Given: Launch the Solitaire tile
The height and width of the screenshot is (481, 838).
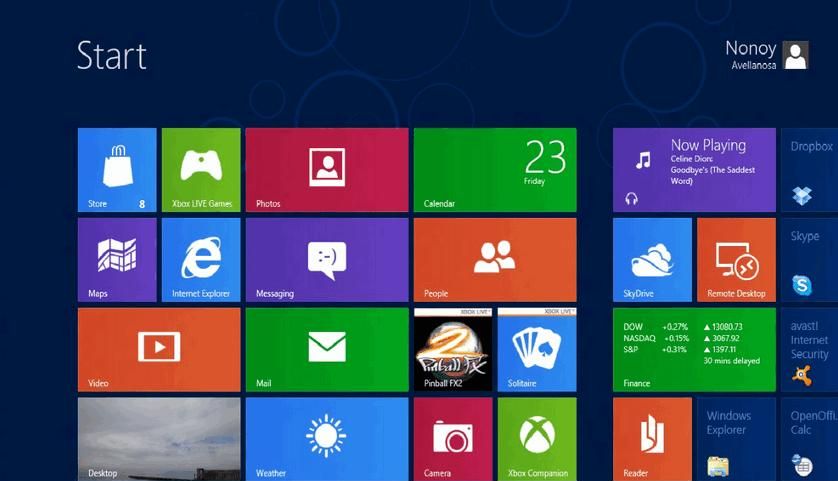Looking at the screenshot, I should 537,350.
